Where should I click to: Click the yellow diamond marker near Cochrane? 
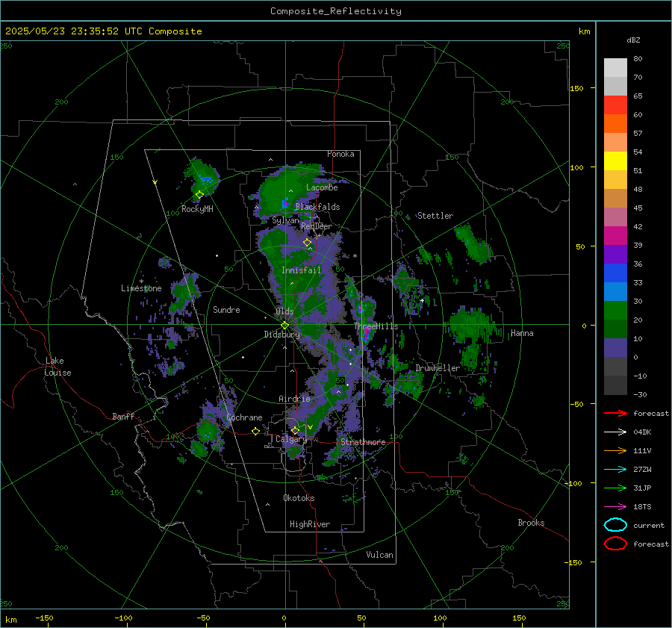click(x=256, y=431)
